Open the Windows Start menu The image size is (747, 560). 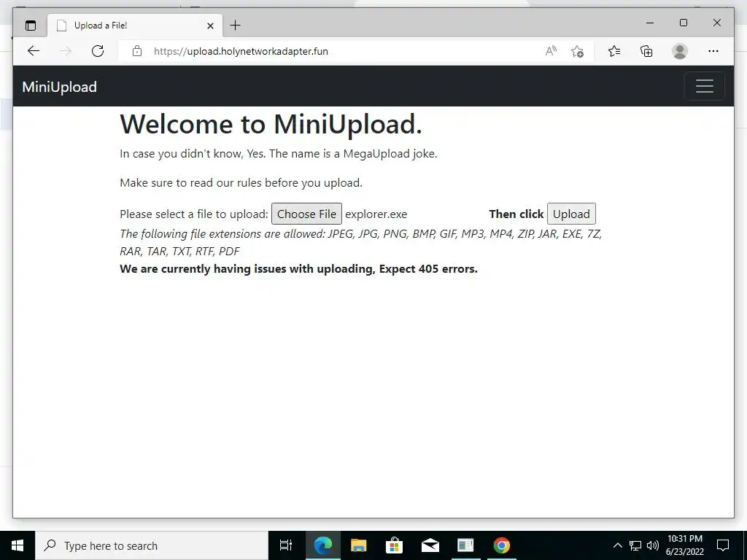tap(18, 545)
